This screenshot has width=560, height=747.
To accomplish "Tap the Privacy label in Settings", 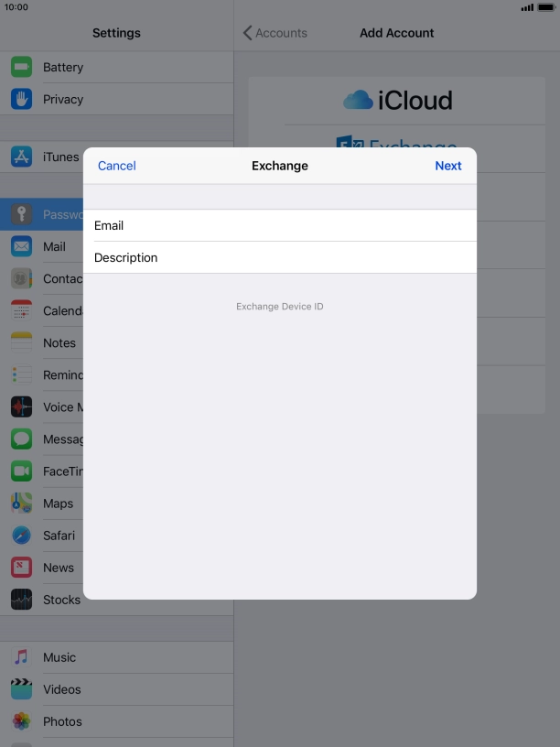I will (x=63, y=99).
